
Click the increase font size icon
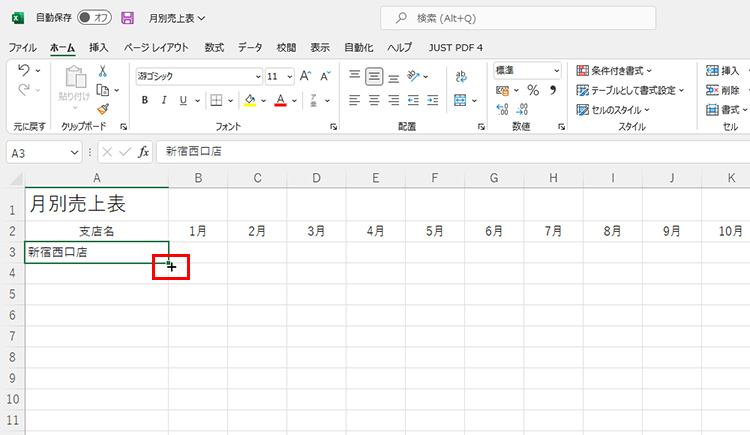pyautogui.click(x=305, y=76)
